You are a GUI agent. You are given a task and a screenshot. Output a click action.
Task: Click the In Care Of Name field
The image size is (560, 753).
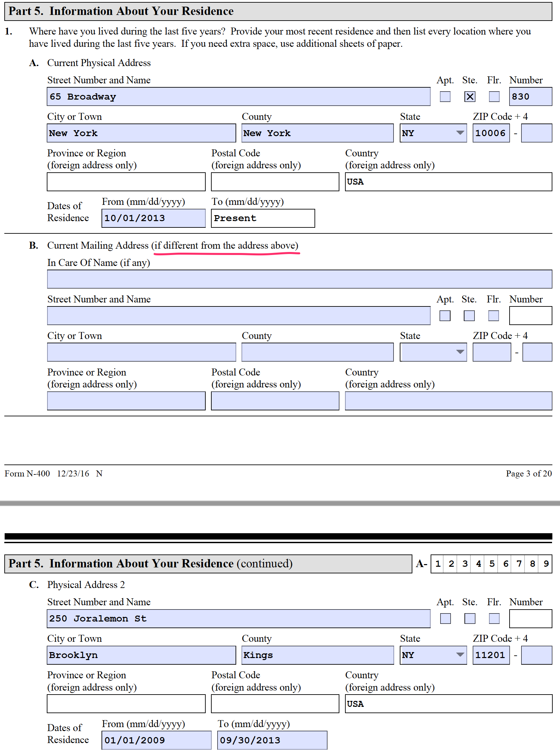tap(299, 279)
